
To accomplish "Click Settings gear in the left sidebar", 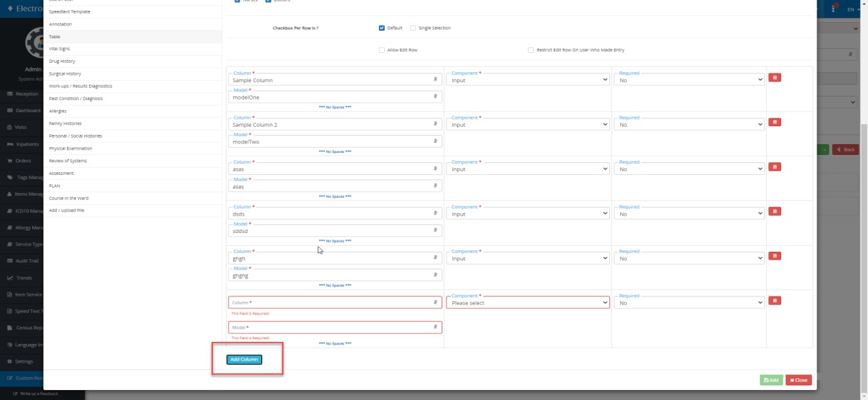I will [10, 361].
